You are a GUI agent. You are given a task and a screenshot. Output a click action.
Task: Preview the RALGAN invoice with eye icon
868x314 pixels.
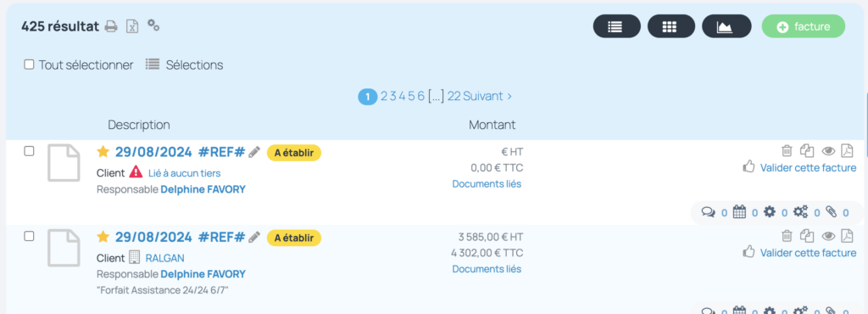coord(828,236)
